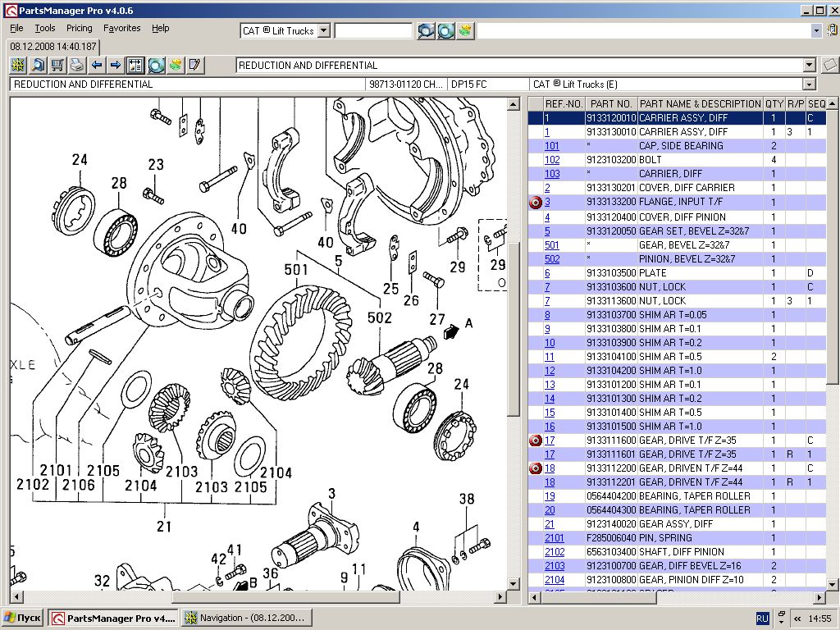Image resolution: width=840 pixels, height=630 pixels.
Task: Click the PART NO. column header
Action: tap(611, 104)
